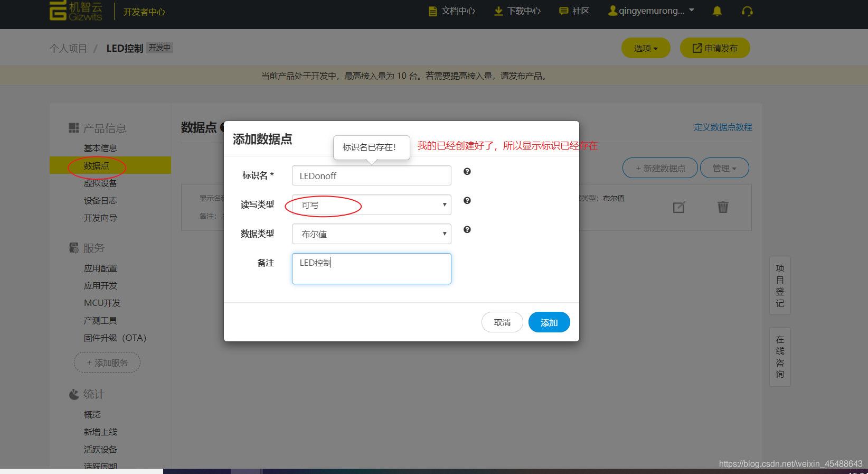Open the 管理 dropdown button
This screenshot has height=474, width=868.
point(724,168)
